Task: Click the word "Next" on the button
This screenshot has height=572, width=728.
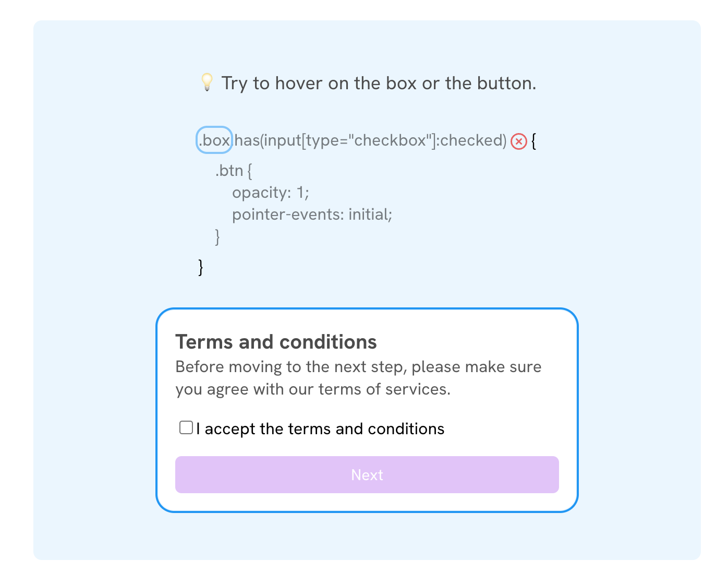Action: click(367, 475)
